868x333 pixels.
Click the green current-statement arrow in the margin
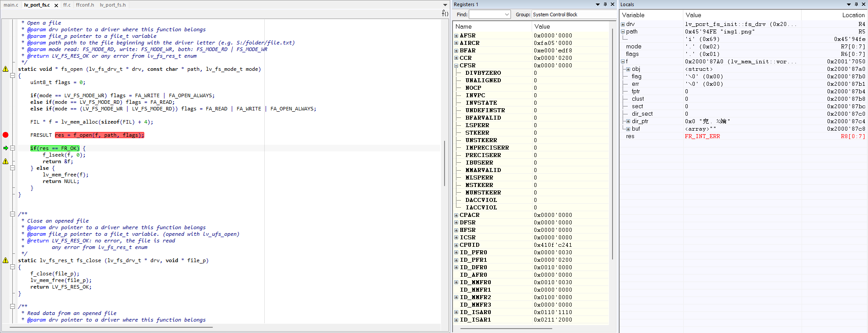[6, 148]
